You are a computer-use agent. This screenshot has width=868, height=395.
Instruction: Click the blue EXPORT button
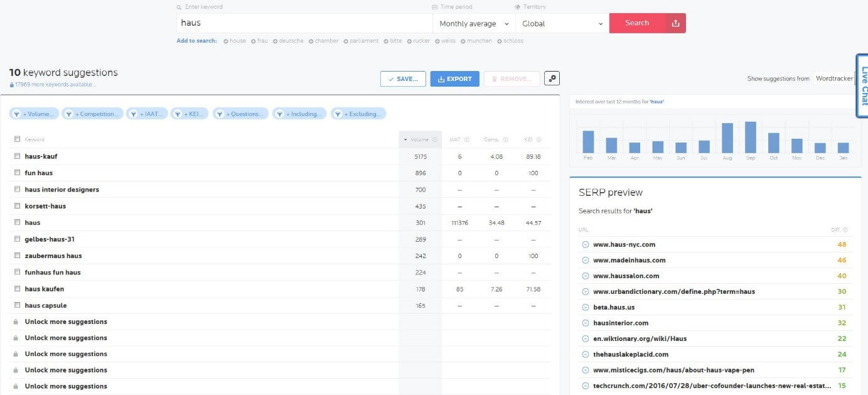coord(454,78)
